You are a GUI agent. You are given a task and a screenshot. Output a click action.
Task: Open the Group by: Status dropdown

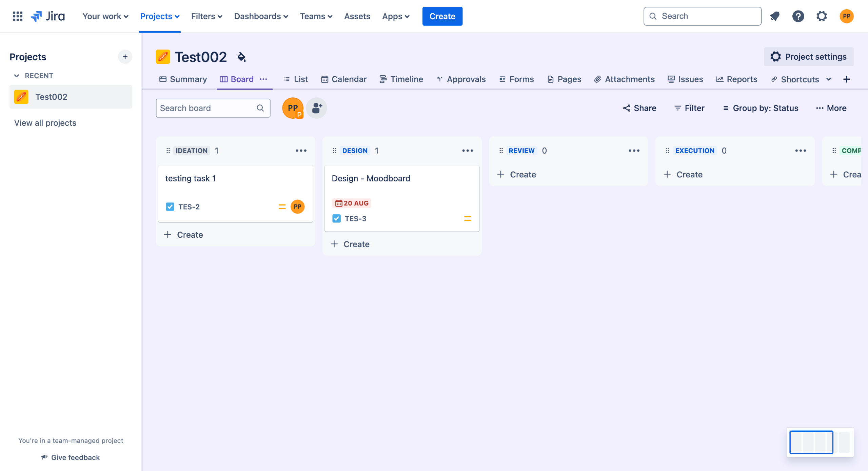[x=761, y=108]
